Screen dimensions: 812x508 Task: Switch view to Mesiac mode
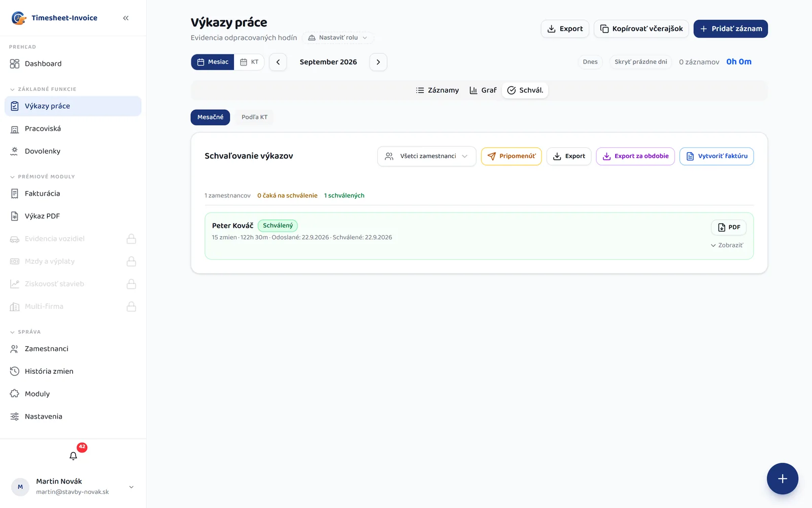[x=213, y=62]
